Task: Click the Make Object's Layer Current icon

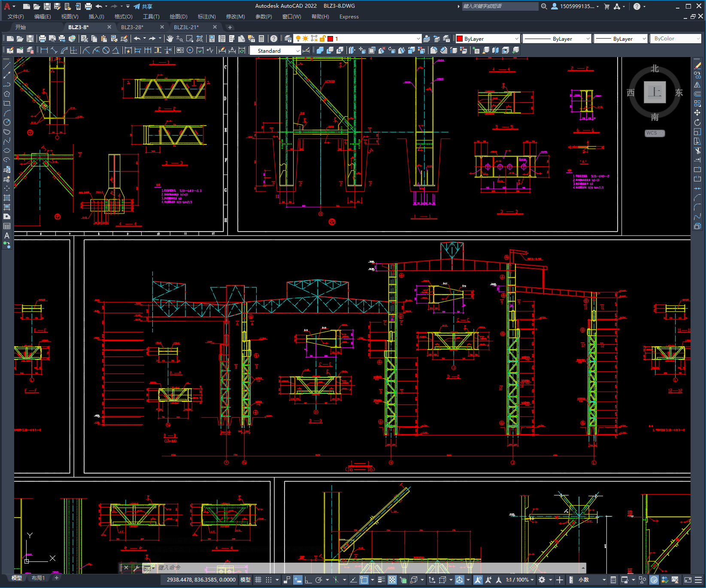Action: [x=427, y=39]
